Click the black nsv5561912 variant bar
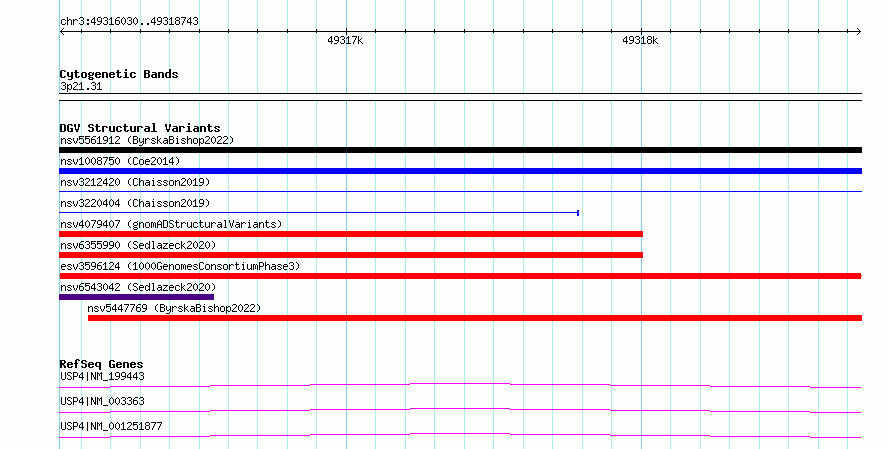 point(460,150)
